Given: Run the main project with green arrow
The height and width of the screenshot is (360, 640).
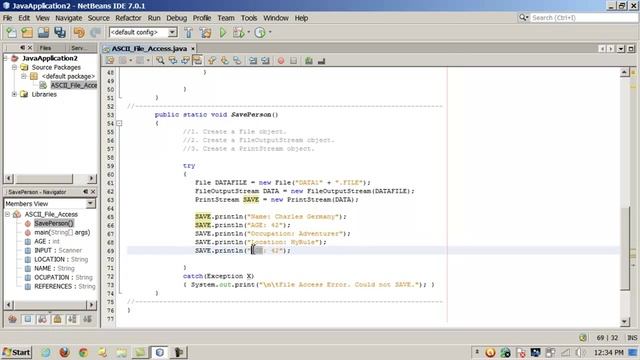Looking at the screenshot, I should (x=223, y=32).
